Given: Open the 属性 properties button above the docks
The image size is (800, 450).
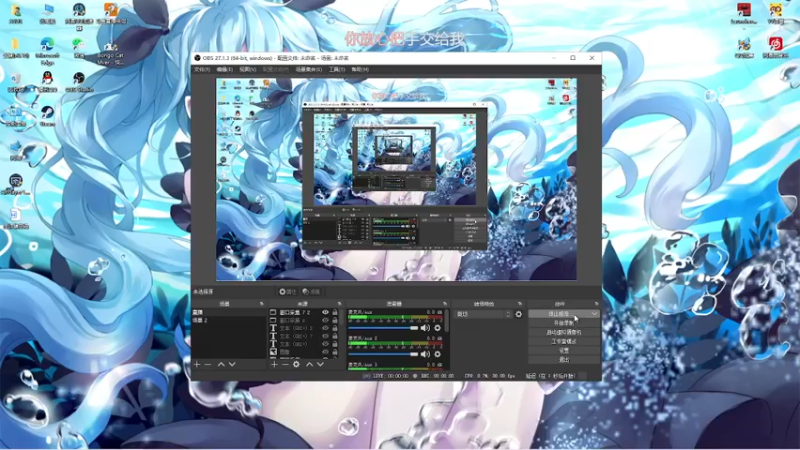Looking at the screenshot, I should point(288,292).
